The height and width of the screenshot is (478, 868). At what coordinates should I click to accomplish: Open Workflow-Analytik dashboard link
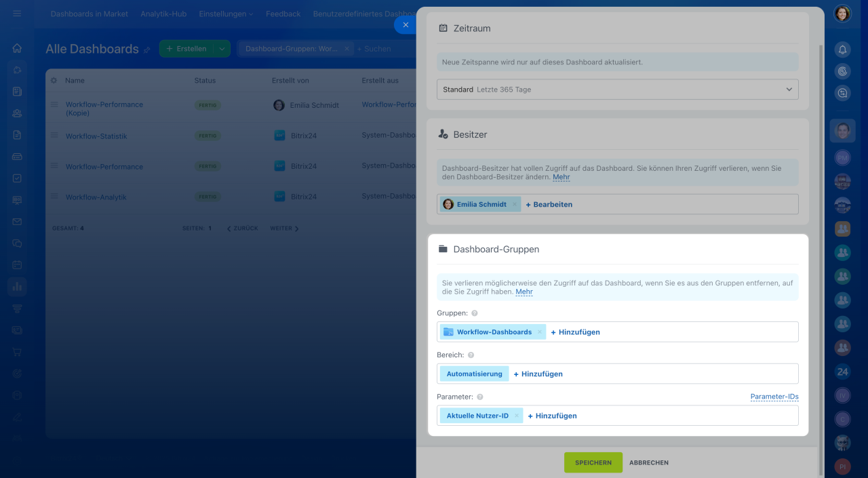pyautogui.click(x=96, y=197)
